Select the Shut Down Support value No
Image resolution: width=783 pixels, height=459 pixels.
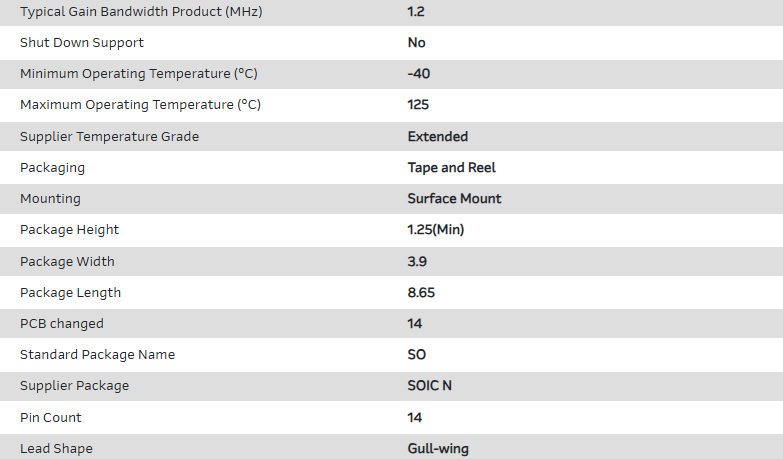click(x=416, y=42)
